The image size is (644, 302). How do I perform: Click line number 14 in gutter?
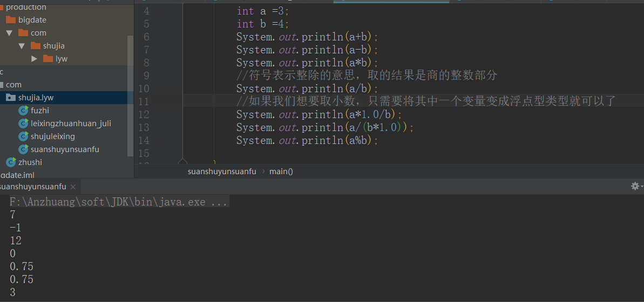point(144,140)
